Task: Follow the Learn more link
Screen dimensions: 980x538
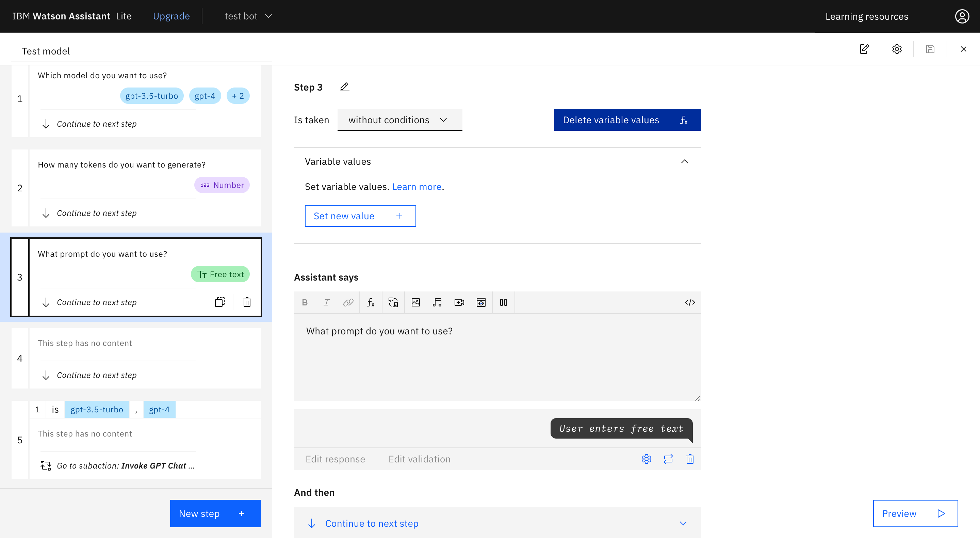Action: [x=416, y=187]
